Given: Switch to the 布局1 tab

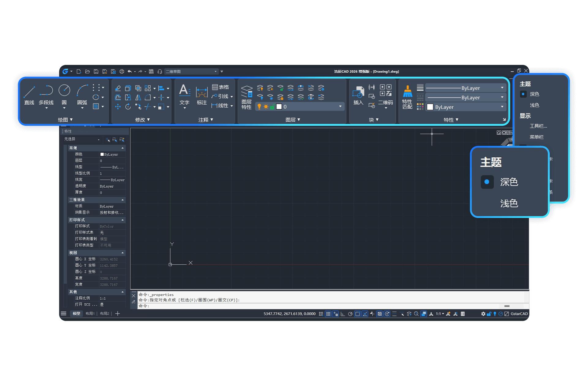Looking at the screenshot, I should pyautogui.click(x=90, y=313).
